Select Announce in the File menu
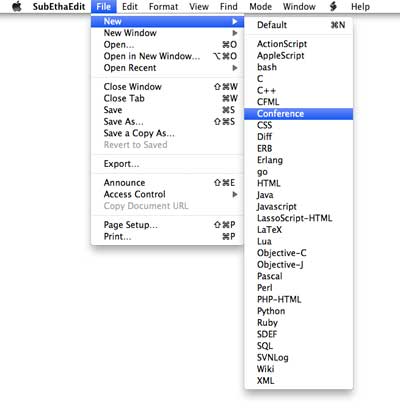The width and height of the screenshot is (400, 415). (167, 183)
